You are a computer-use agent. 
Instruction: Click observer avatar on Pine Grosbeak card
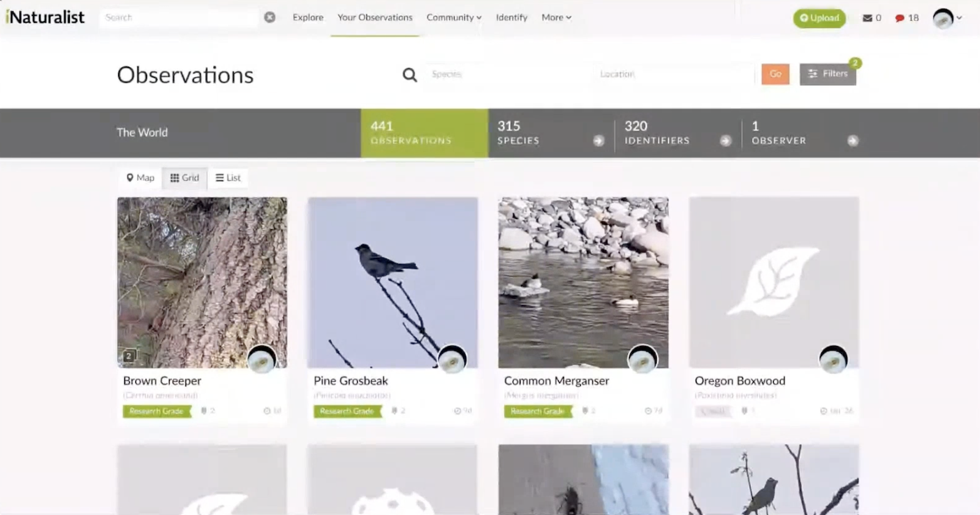click(x=452, y=359)
